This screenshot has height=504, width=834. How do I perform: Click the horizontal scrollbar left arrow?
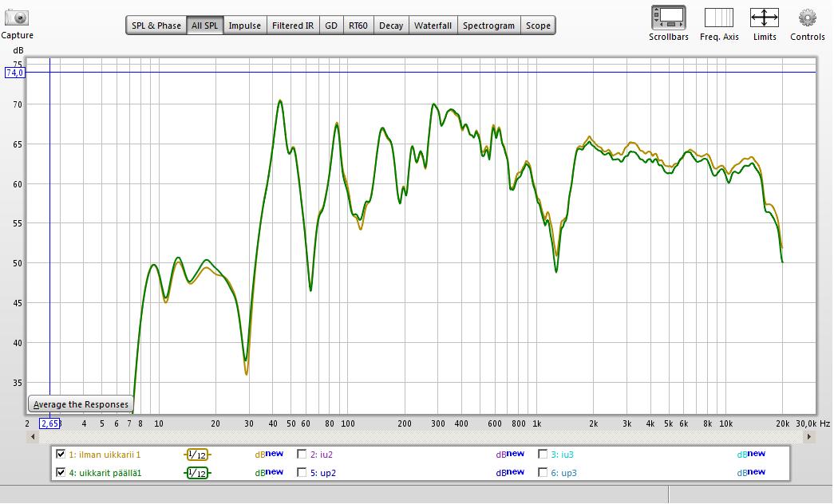pos(32,437)
